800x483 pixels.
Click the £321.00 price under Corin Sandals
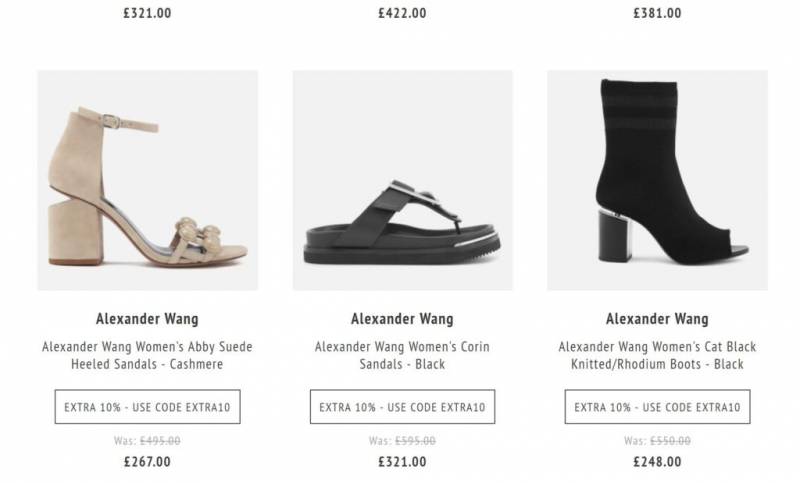[x=402, y=462]
